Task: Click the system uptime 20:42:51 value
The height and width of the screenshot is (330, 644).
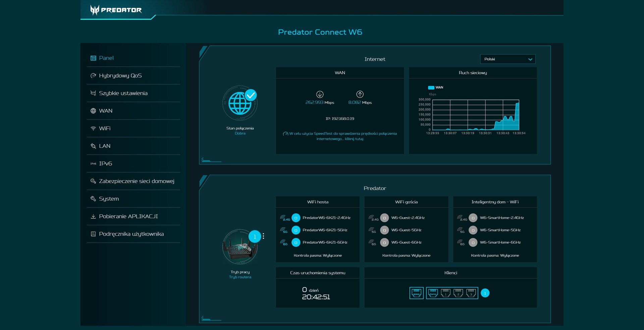Action: 316,297
